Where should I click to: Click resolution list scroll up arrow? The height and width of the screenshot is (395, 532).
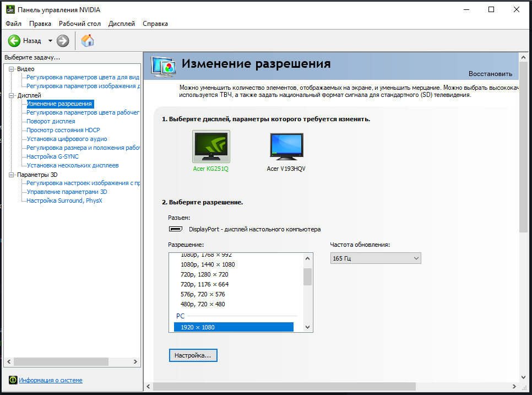[307, 258]
